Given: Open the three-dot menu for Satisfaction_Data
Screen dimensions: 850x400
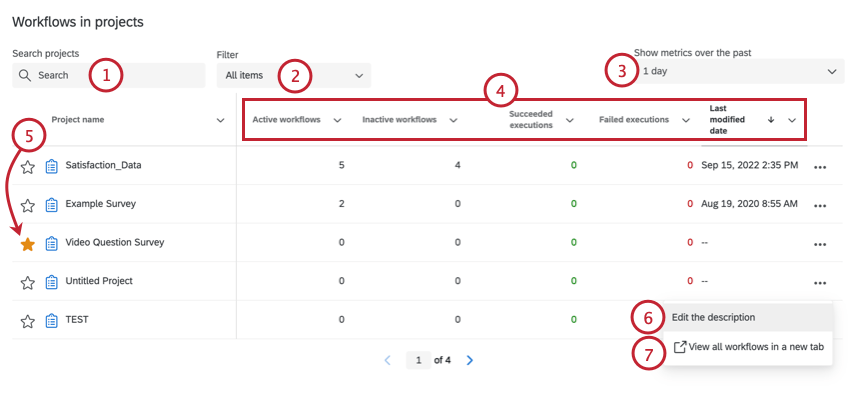Looking at the screenshot, I should (820, 166).
